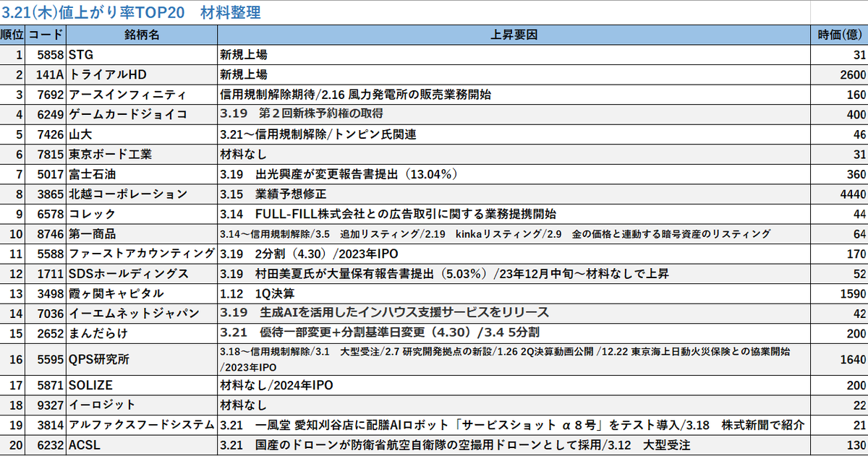Screen dimensions: 868x456
Task: Select code cell 141A
Action: pyautogui.click(x=47, y=74)
